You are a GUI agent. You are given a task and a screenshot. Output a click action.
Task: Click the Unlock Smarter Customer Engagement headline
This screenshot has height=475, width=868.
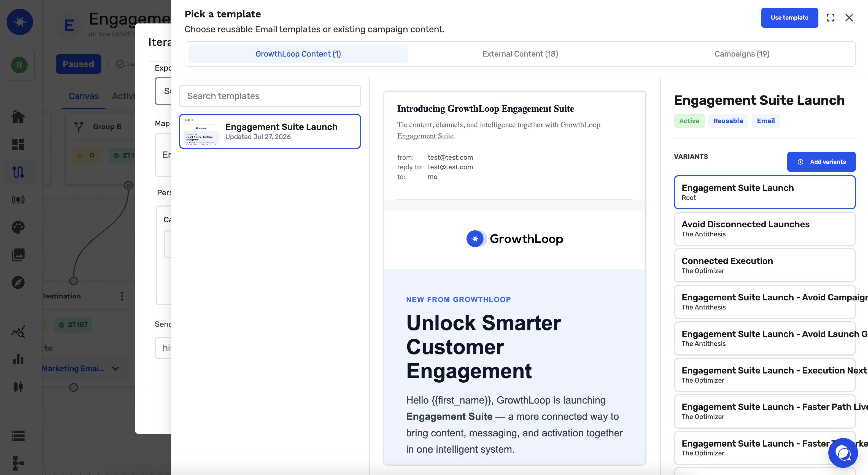(484, 347)
